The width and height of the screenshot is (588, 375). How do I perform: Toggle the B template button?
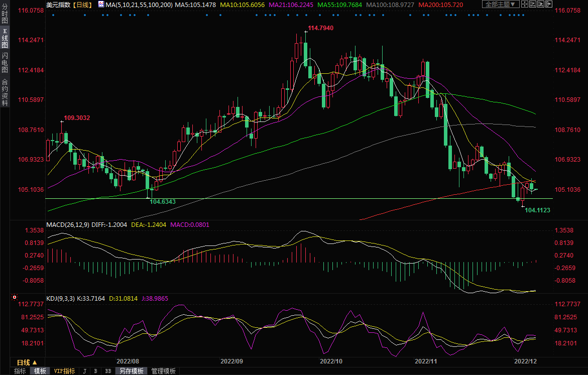[95, 371]
